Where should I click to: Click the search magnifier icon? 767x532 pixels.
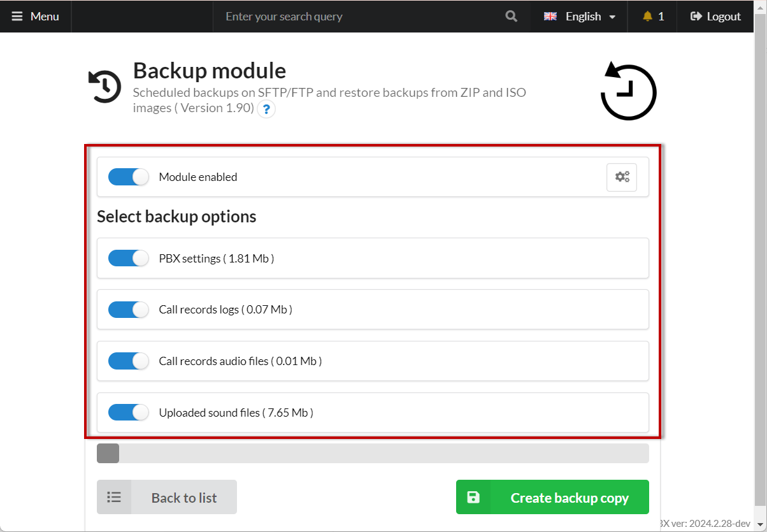[x=511, y=17]
